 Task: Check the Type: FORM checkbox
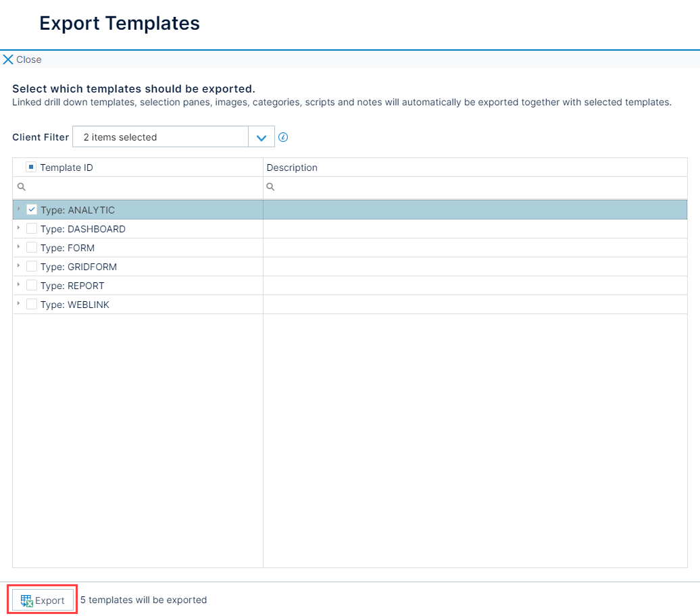(31, 247)
